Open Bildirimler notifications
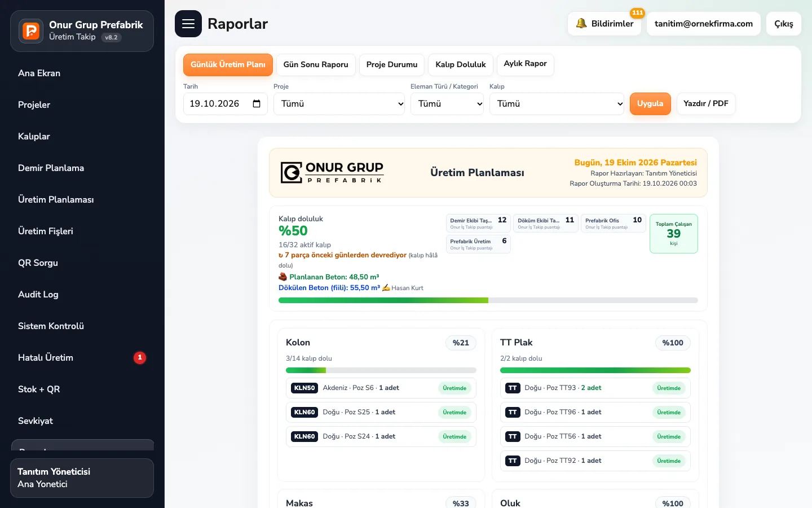The width and height of the screenshot is (812, 508). pyautogui.click(x=604, y=24)
